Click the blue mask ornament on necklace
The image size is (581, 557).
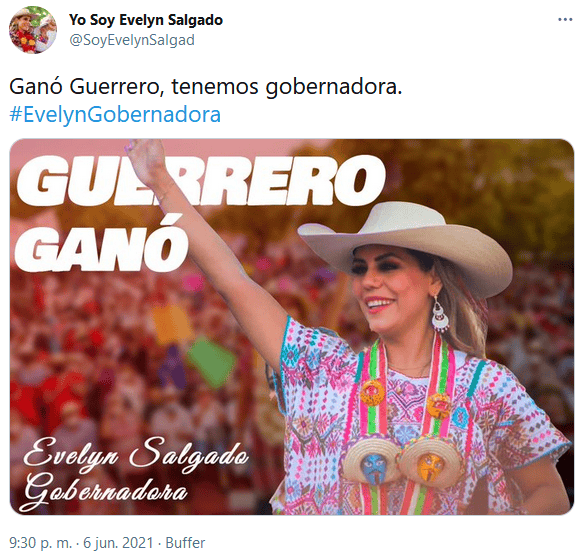point(371,467)
